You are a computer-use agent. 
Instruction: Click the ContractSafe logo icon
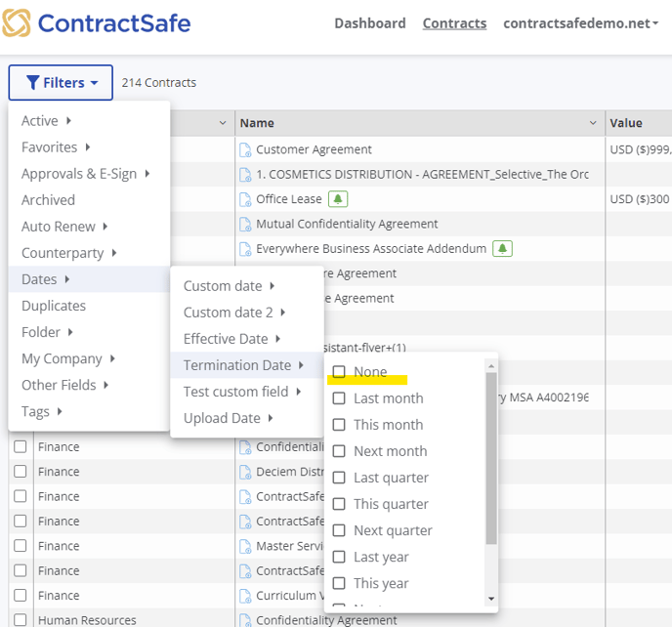pos(16,23)
